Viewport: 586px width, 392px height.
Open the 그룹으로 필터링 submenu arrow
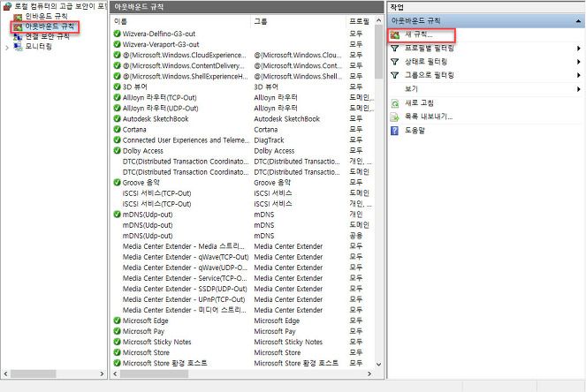[579, 75]
